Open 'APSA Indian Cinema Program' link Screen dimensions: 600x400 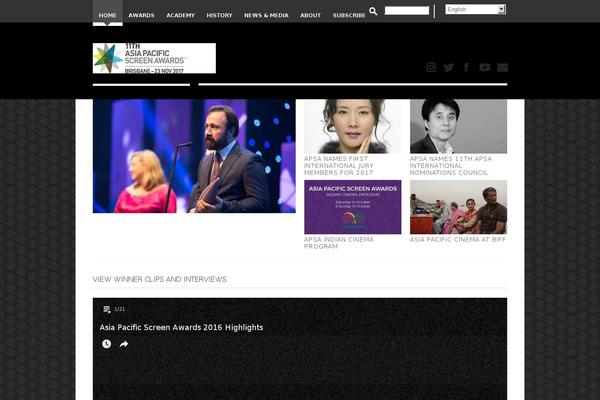pos(339,243)
